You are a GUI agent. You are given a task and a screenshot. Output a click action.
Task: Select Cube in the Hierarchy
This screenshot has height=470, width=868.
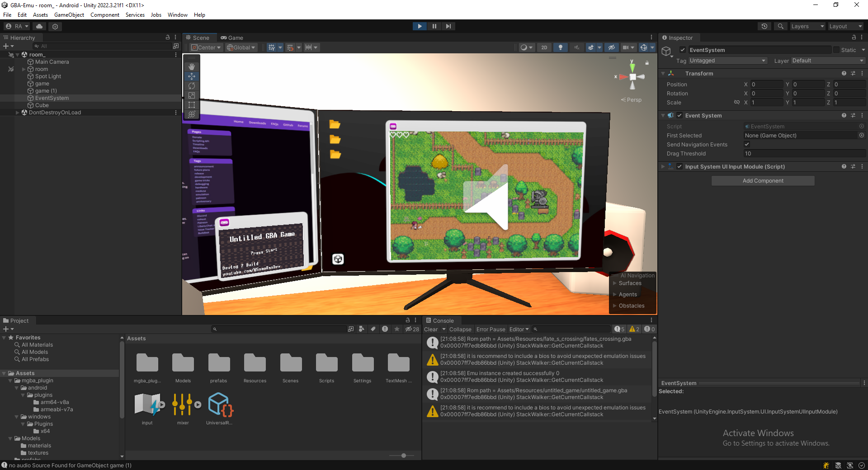pos(42,105)
